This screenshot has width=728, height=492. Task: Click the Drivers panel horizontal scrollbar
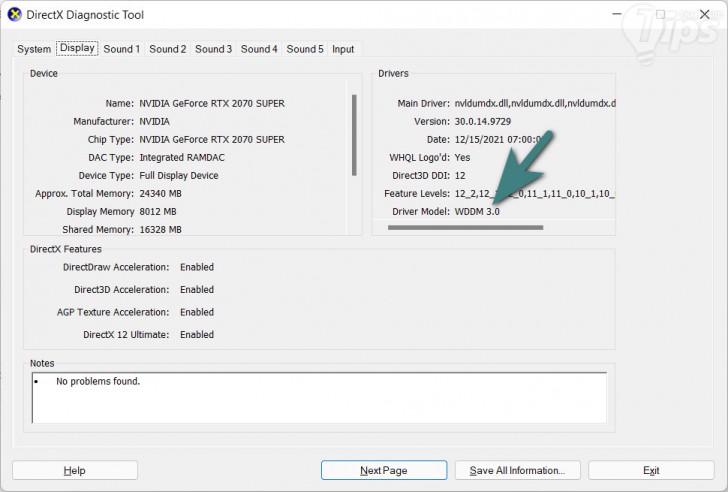(x=466, y=227)
